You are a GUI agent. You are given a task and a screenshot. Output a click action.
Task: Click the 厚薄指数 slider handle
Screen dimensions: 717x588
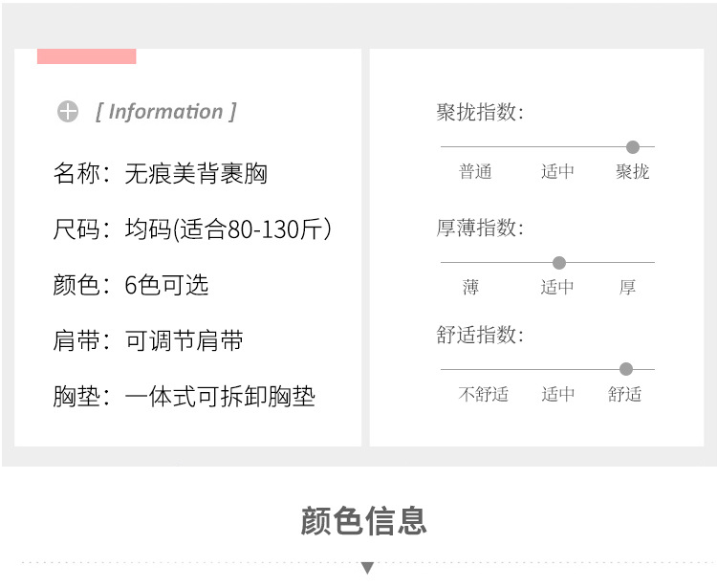pos(559,263)
